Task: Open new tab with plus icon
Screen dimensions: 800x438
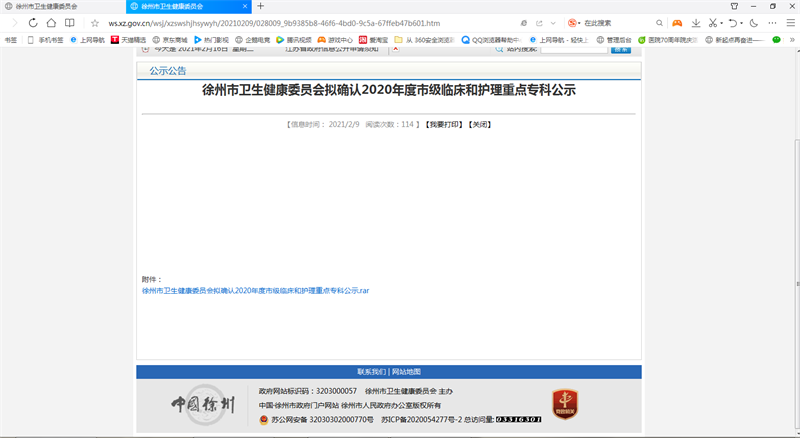Action: (261, 6)
